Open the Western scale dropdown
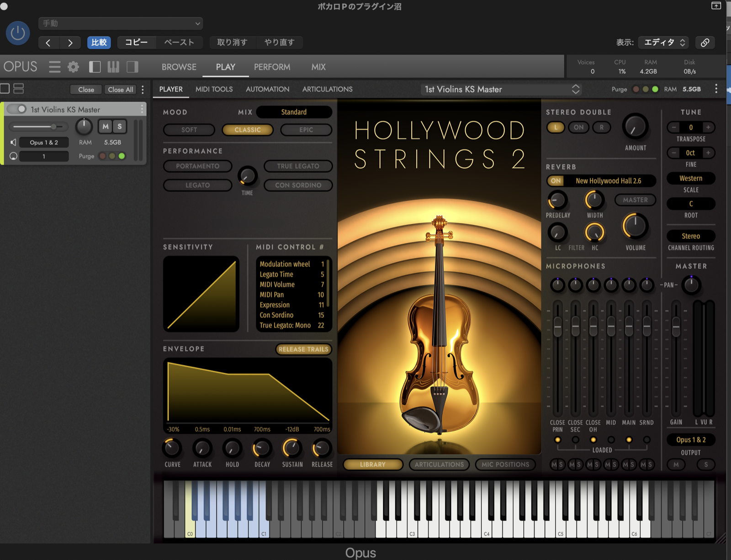The width and height of the screenshot is (731, 560). (691, 178)
